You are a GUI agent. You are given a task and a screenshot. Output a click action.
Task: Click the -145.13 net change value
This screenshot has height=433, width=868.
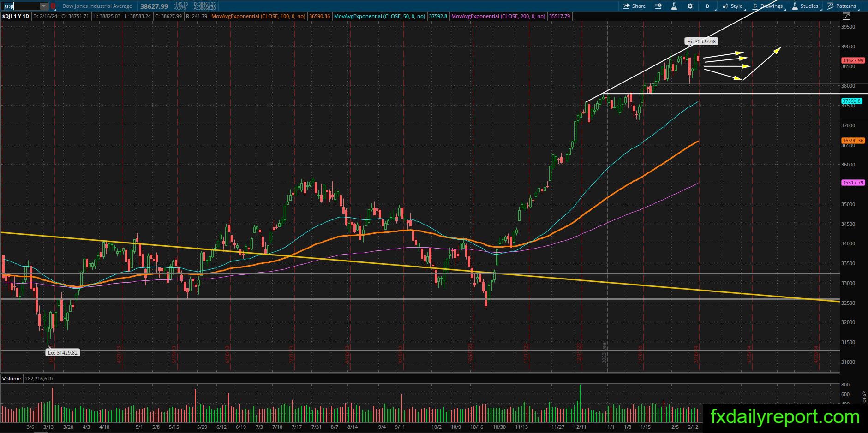180,4
